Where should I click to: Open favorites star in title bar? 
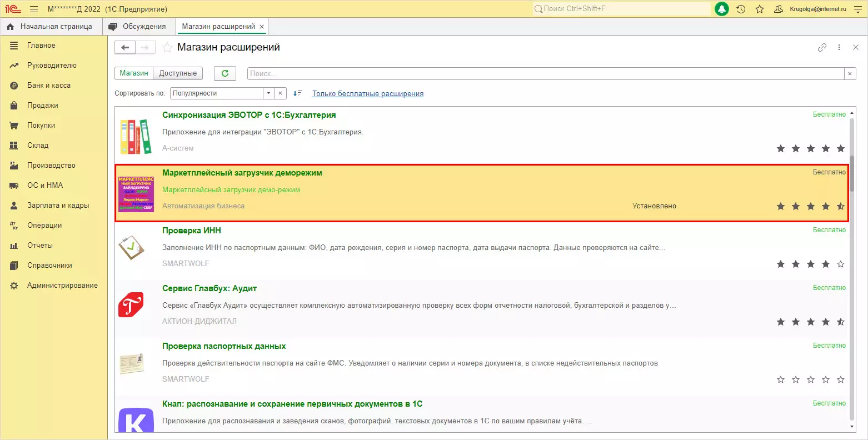tap(760, 9)
